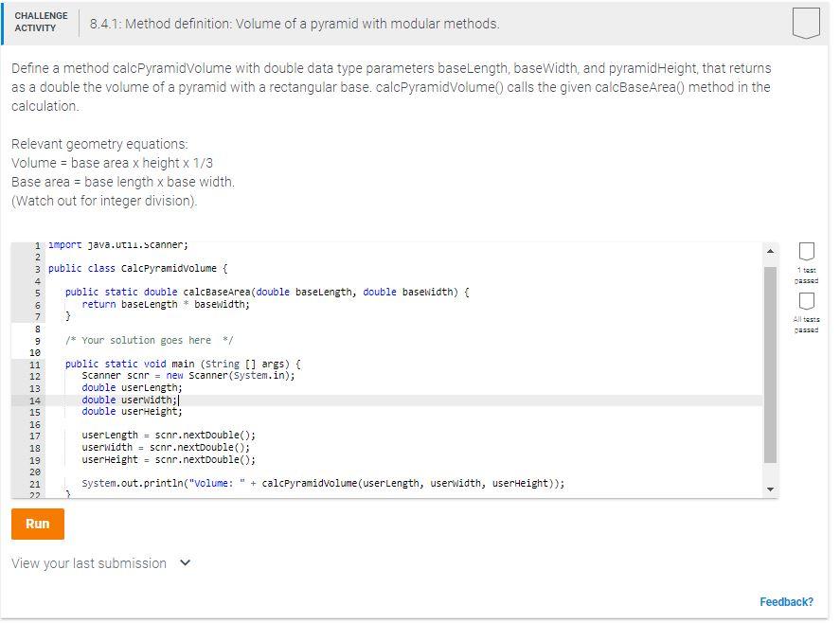Screen dimensions: 840x623
Task: Click the code editor scroll-down arrow
Action: (769, 489)
